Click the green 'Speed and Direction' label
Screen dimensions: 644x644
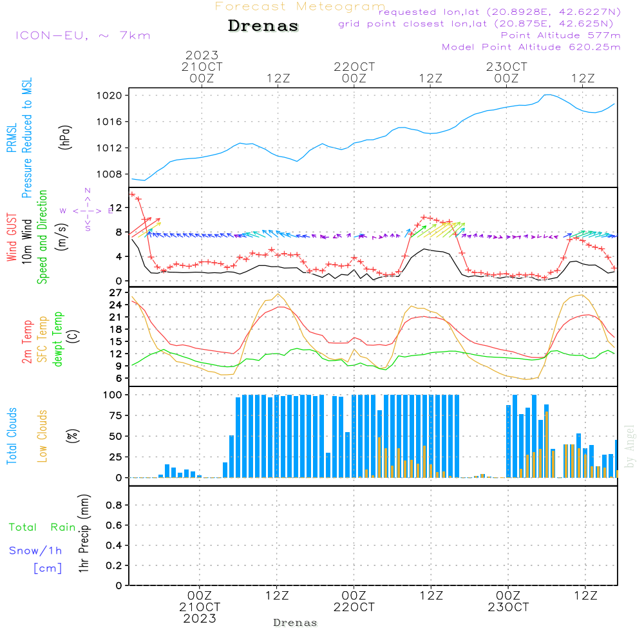pos(42,237)
